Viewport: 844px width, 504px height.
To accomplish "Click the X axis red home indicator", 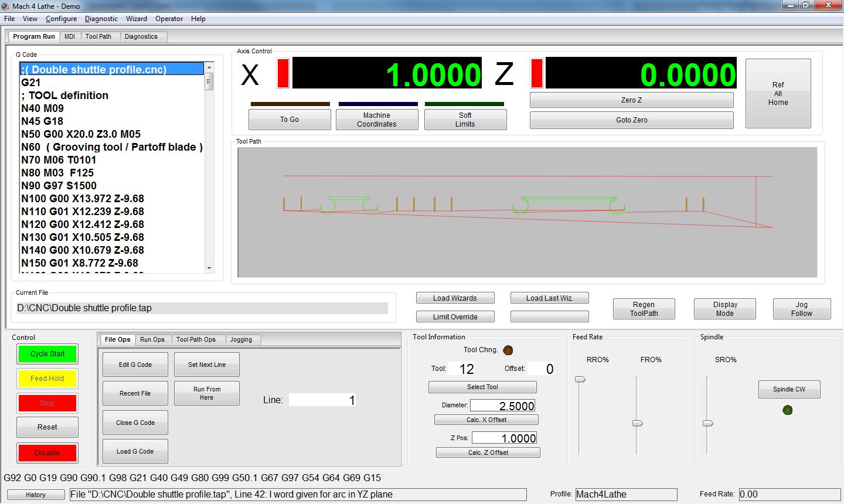I will [283, 73].
